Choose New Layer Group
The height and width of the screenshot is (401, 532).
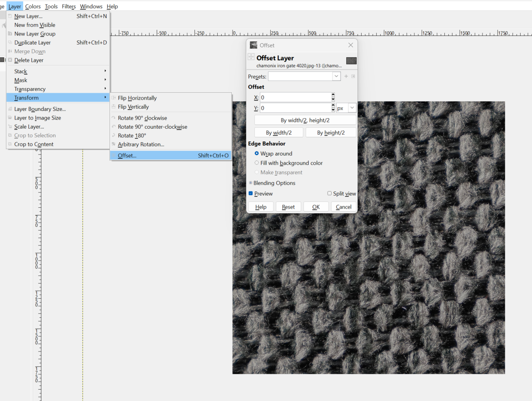[x=58, y=34]
